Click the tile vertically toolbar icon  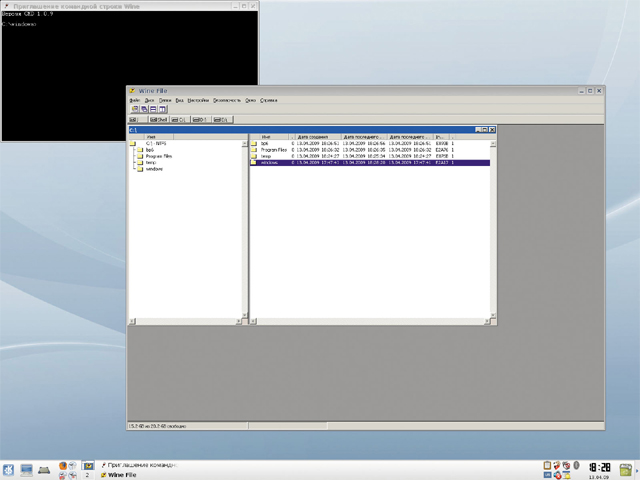click(x=162, y=109)
